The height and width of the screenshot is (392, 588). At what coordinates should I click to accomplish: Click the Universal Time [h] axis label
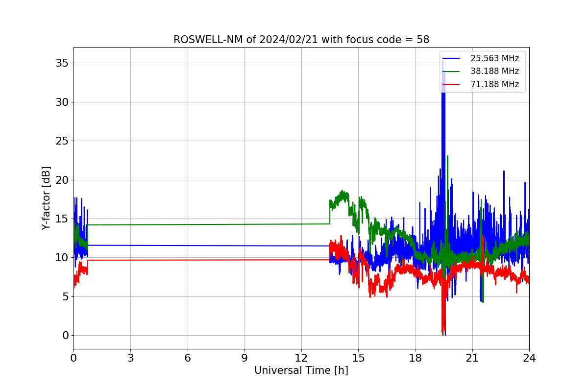301,370
